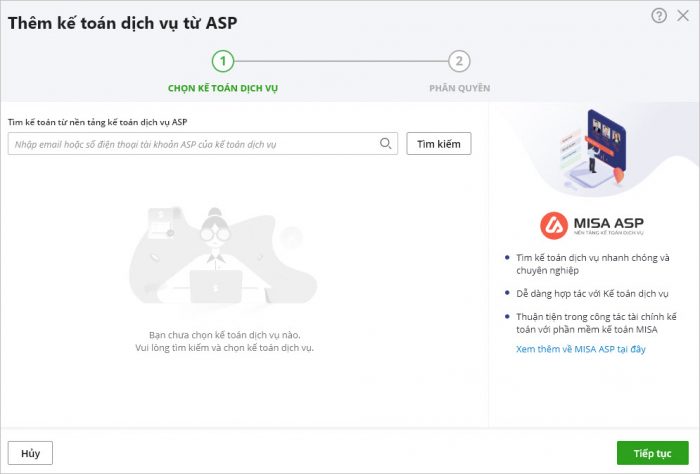Close the Thêm kế toán dịch vụ dialog
The image size is (700, 474).
tap(682, 15)
